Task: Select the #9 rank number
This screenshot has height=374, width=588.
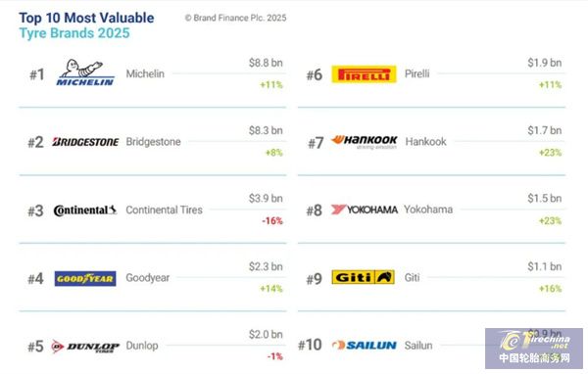Action: point(314,279)
